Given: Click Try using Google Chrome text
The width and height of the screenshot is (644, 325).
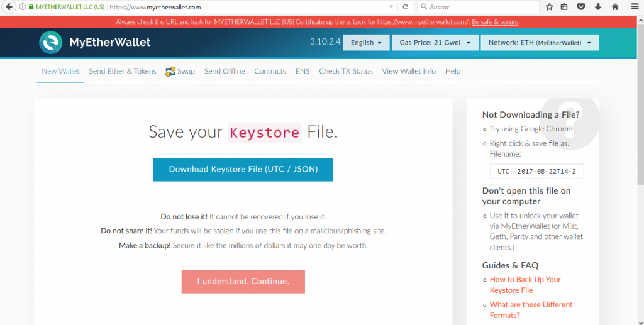Looking at the screenshot, I should pyautogui.click(x=531, y=129).
